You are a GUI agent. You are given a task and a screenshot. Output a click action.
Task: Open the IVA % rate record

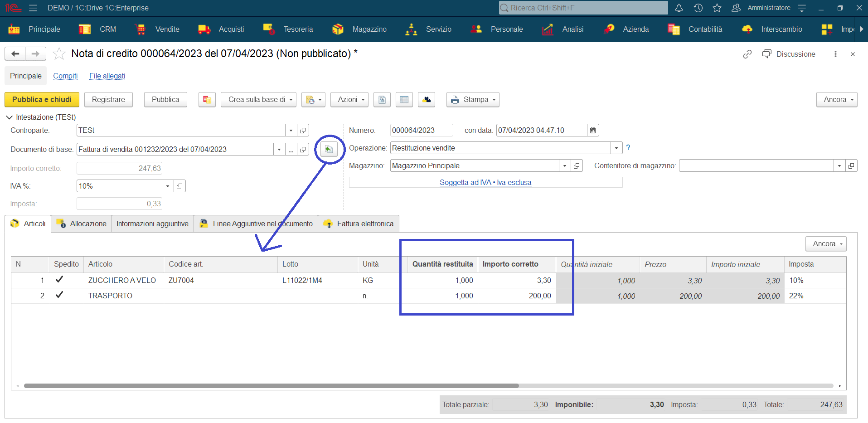[x=179, y=186]
